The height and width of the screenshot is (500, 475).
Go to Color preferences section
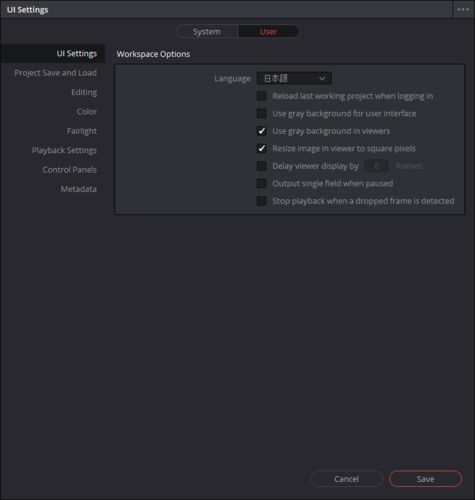[87, 112]
